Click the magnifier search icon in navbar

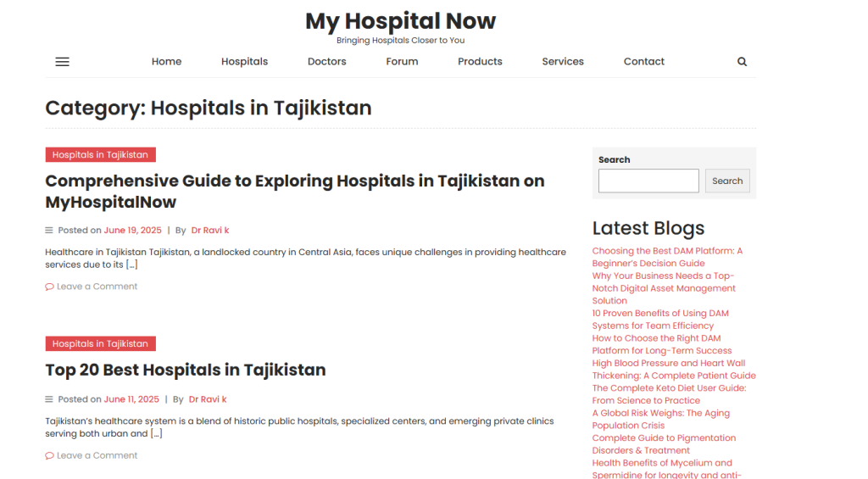[x=742, y=62]
